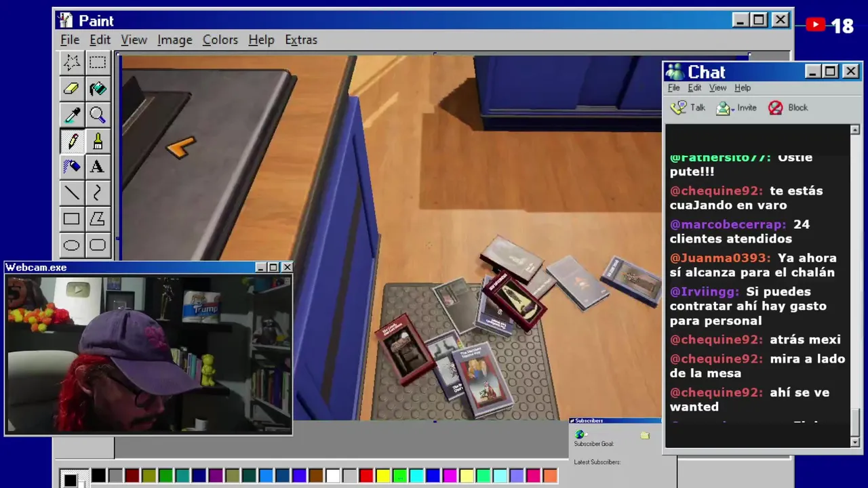
Task: Select the Magnifier tool
Action: (98, 115)
